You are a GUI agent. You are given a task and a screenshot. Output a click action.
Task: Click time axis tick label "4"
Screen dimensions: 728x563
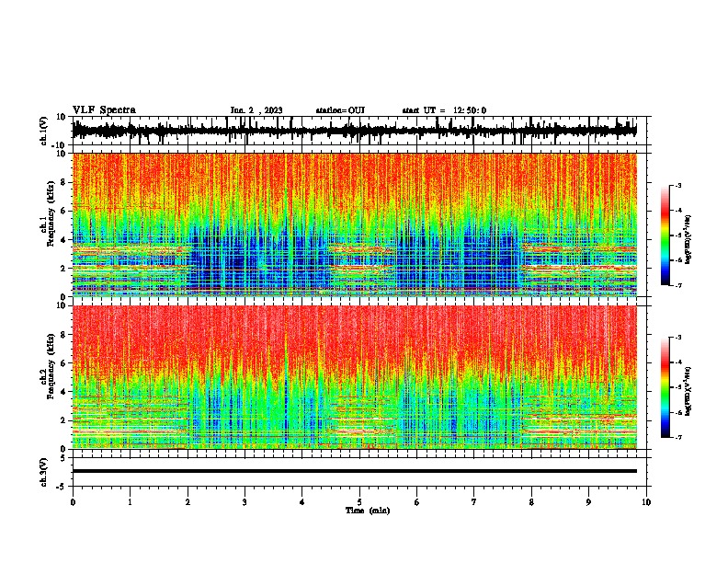[302, 502]
